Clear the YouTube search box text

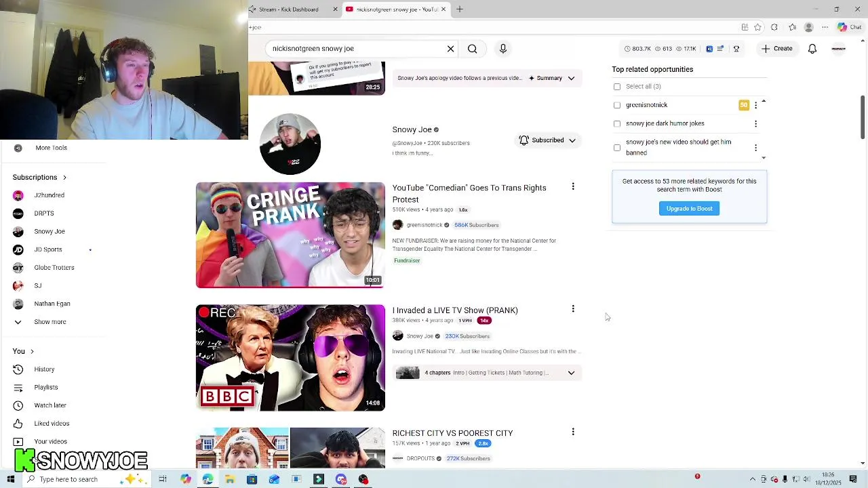click(x=450, y=49)
